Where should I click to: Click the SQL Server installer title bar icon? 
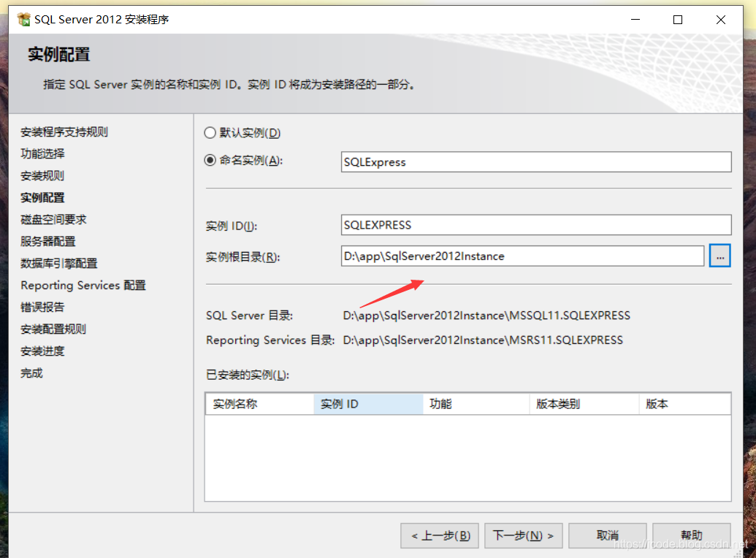pos(23,19)
